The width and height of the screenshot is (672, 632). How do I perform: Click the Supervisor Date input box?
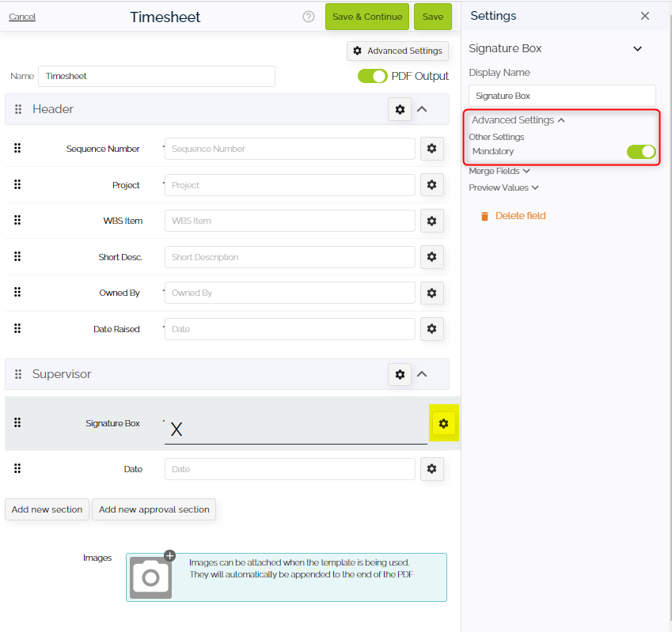[x=290, y=469]
